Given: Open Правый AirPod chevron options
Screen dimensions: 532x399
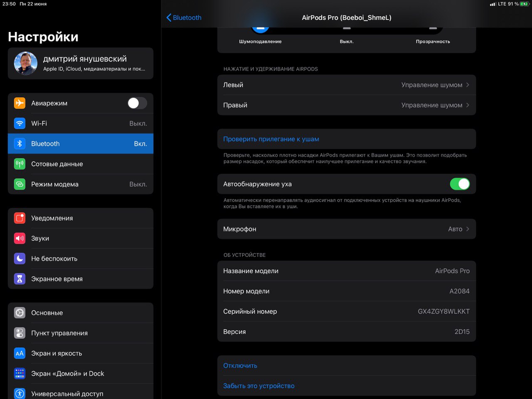Looking at the screenshot, I should pos(468,105).
